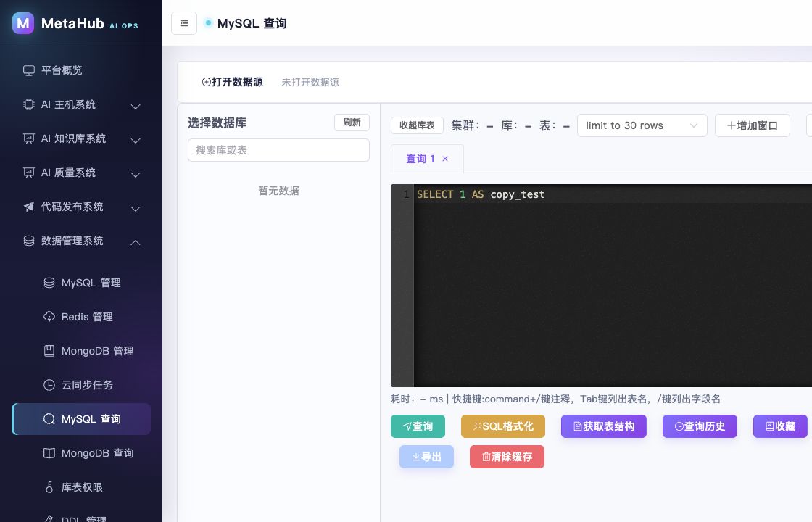Open MongoDB 管理 menu item
Screen dimensions: 812x522
click(x=80, y=351)
